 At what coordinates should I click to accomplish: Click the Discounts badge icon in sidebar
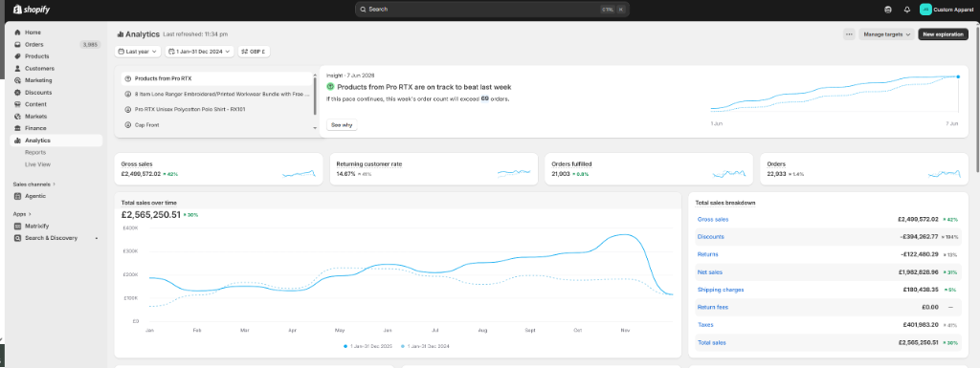coord(17,93)
